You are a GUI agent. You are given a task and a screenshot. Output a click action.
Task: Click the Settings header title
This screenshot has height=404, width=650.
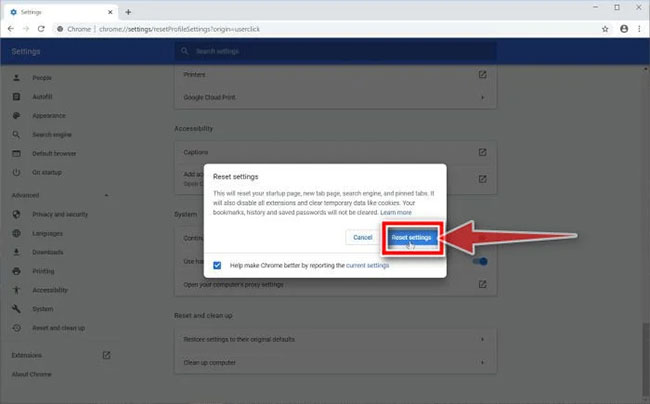coord(26,51)
